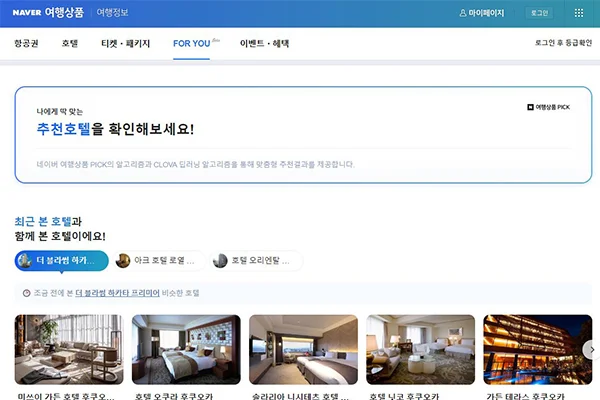
Task: Click the clock icon beside 조금 전에 본
Action: (x=26, y=293)
